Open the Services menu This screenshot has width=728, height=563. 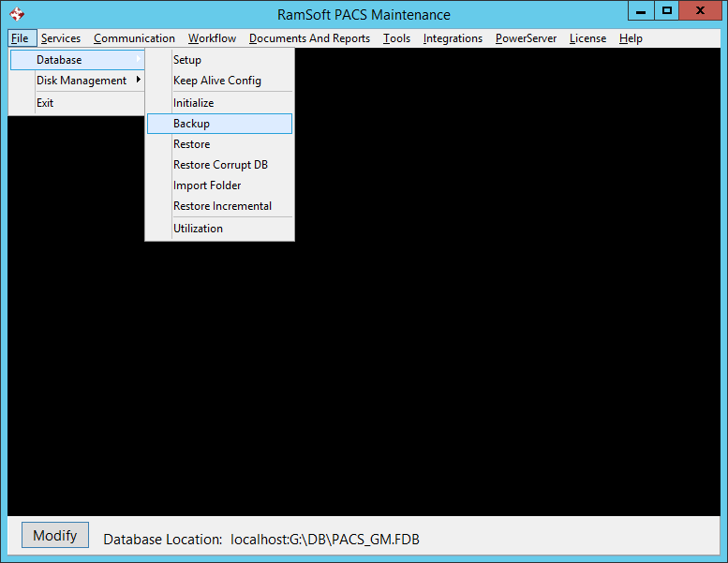61,38
